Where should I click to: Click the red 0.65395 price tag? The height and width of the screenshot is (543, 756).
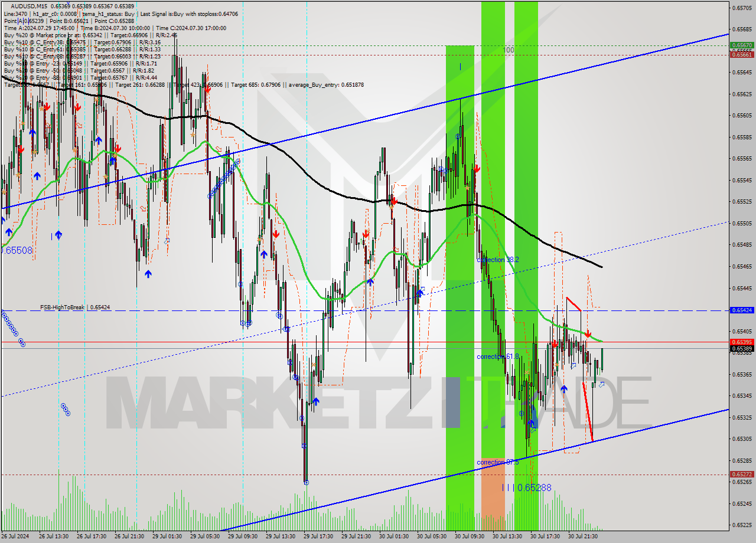pos(742,342)
